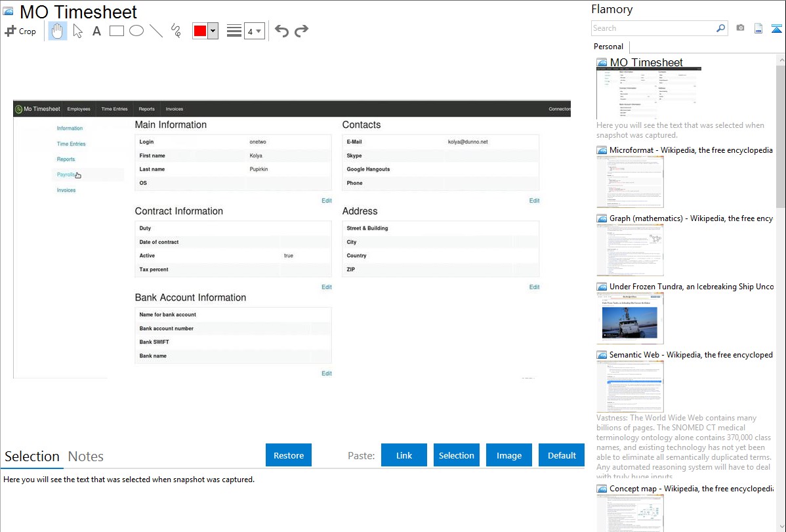Viewport: 786px width, 532px height.
Task: Type in the Flamory search field
Action: pyautogui.click(x=653, y=28)
